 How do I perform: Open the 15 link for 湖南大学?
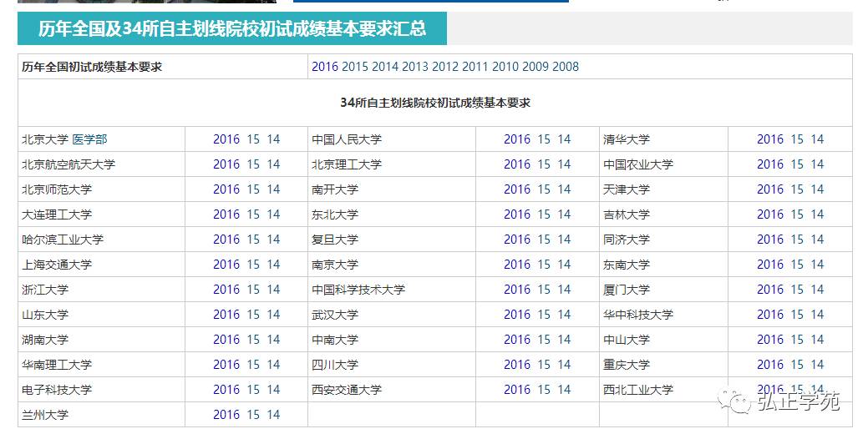click(253, 340)
